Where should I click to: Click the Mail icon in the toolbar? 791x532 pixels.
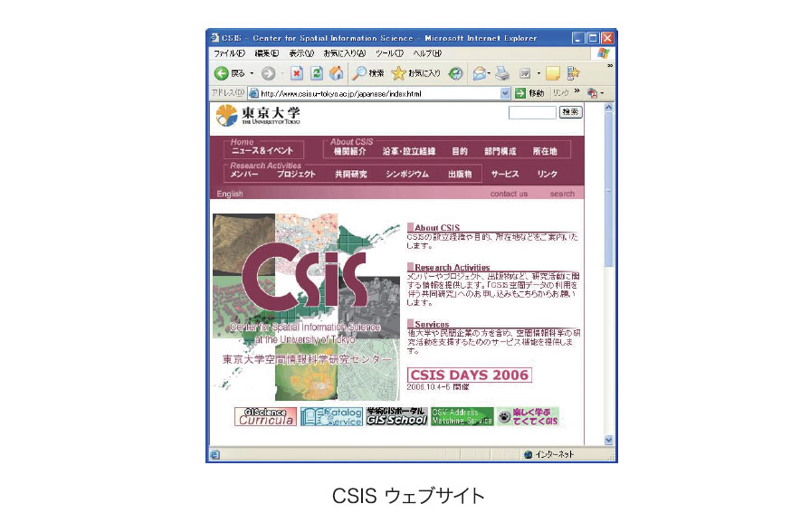[x=478, y=72]
